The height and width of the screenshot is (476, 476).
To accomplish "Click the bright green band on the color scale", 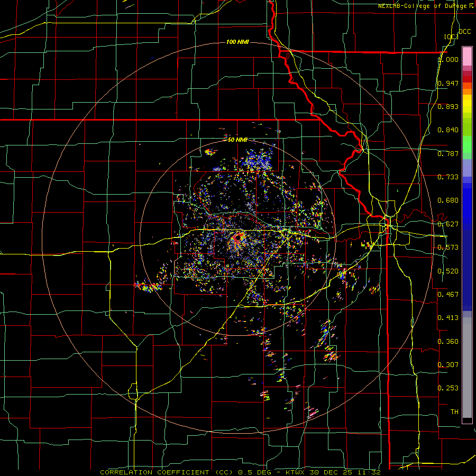I will (x=467, y=144).
